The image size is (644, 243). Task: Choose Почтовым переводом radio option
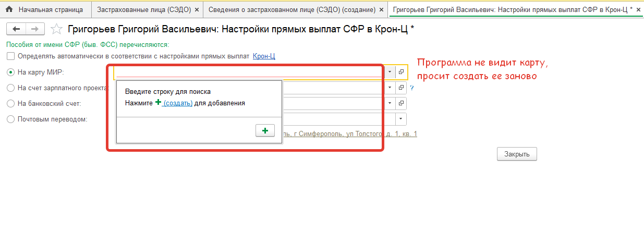tap(11, 119)
